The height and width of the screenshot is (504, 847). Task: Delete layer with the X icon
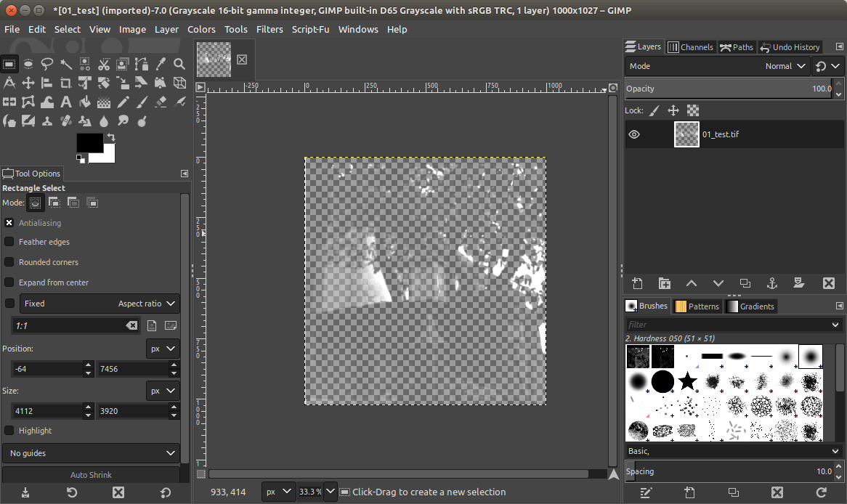click(x=829, y=283)
